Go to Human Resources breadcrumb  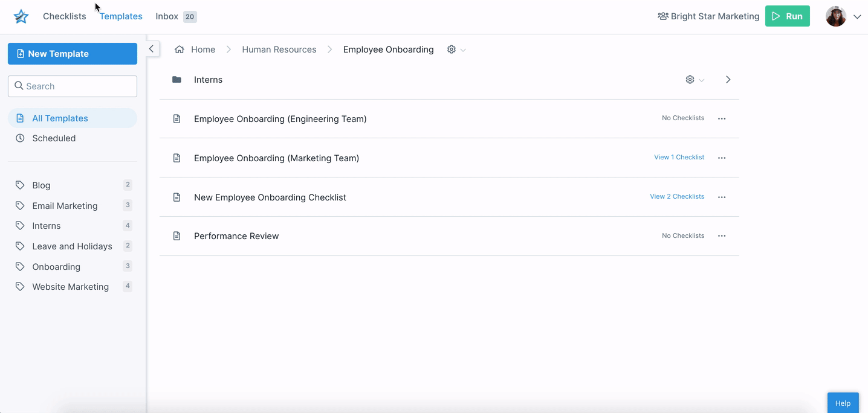279,50
